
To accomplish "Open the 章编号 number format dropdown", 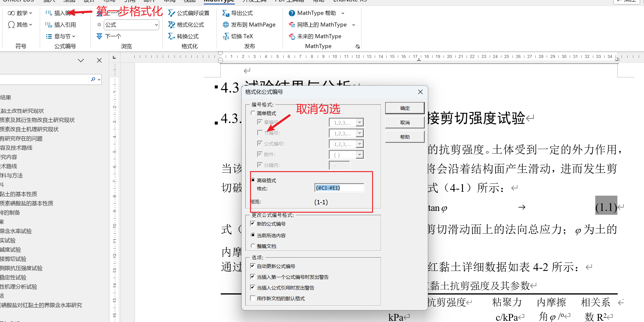I will (x=360, y=122).
